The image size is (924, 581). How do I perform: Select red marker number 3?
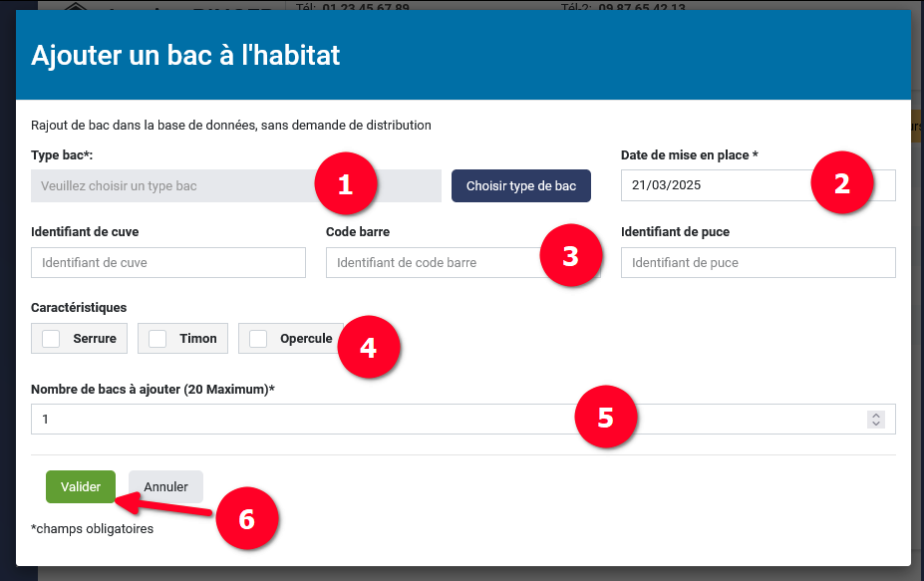pos(570,256)
